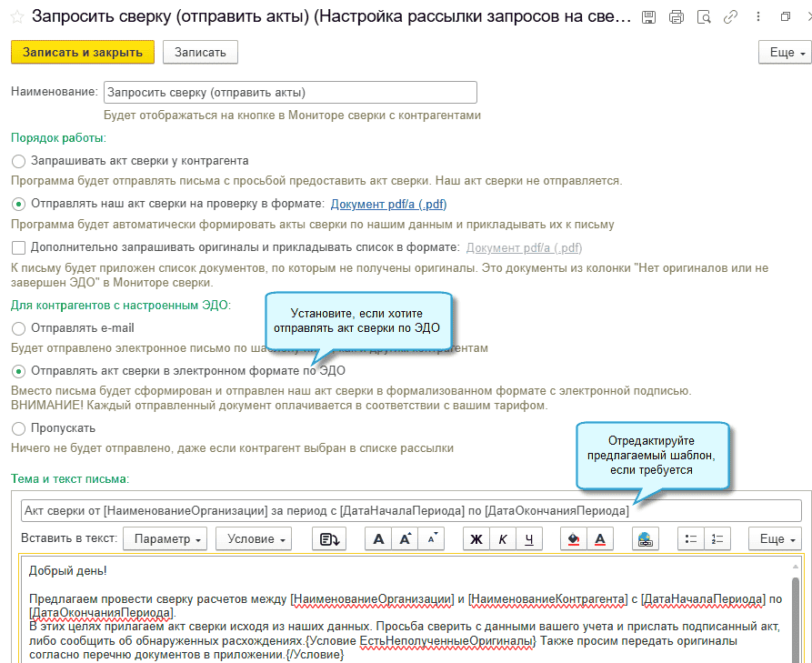Click the get-link chain icon
This screenshot has width=812, height=663.
click(730, 17)
